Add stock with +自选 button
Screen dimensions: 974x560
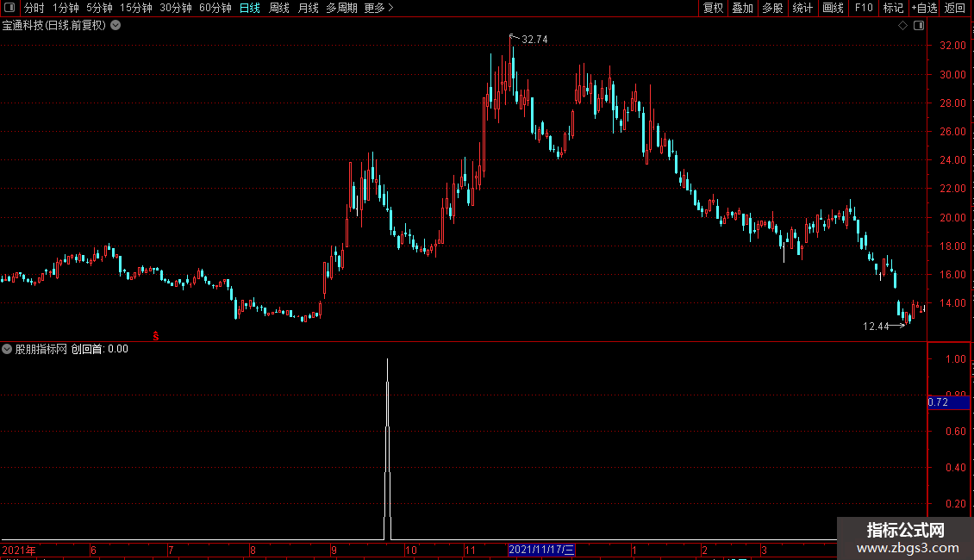click(x=924, y=8)
